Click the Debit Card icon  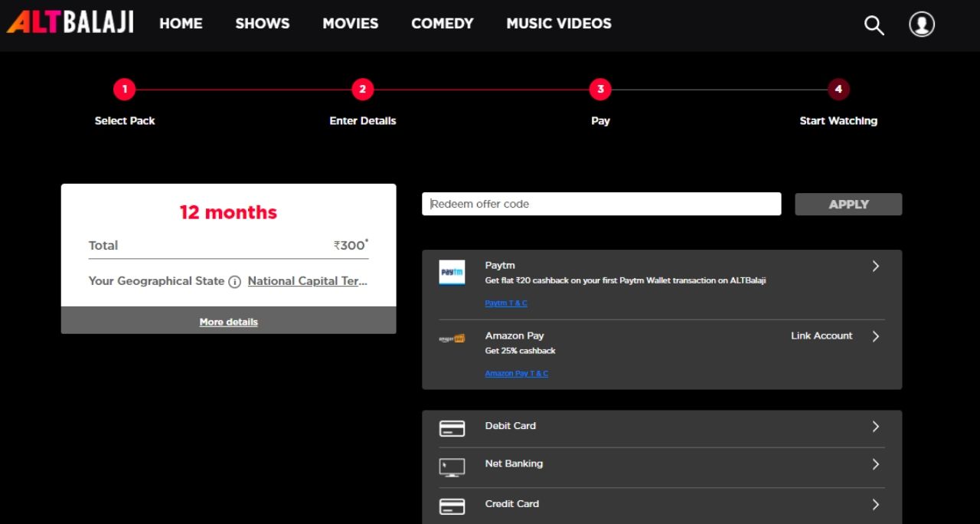[452, 428]
